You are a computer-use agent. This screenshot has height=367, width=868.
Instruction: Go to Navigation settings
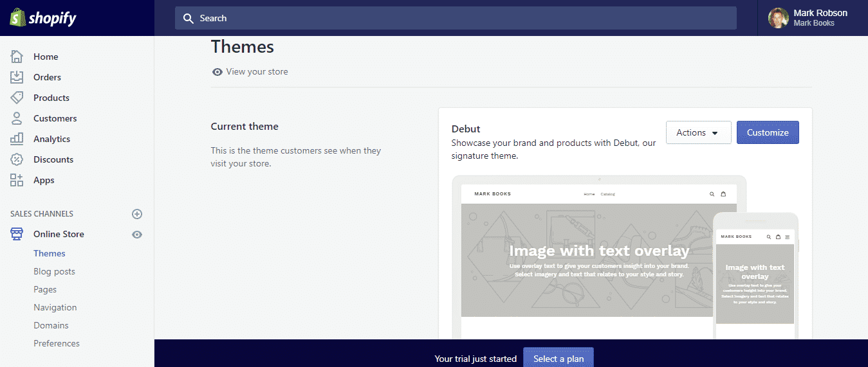[x=55, y=307]
